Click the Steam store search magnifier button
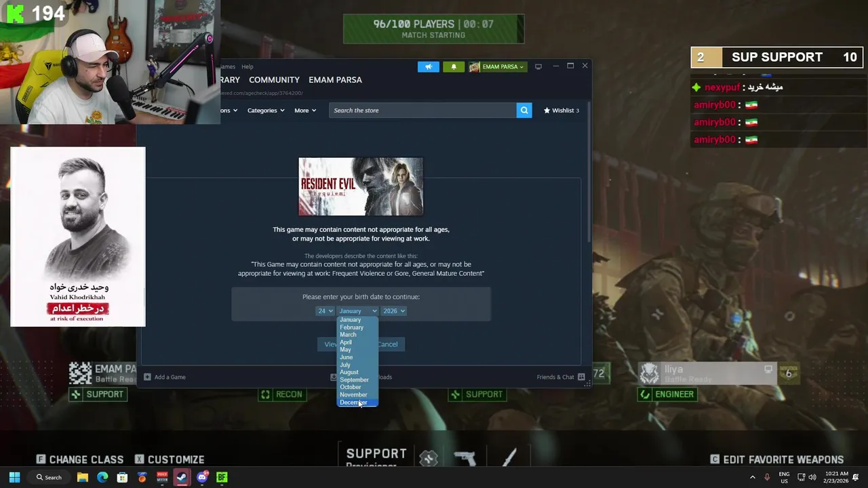The width and height of the screenshot is (868, 488). (524, 110)
